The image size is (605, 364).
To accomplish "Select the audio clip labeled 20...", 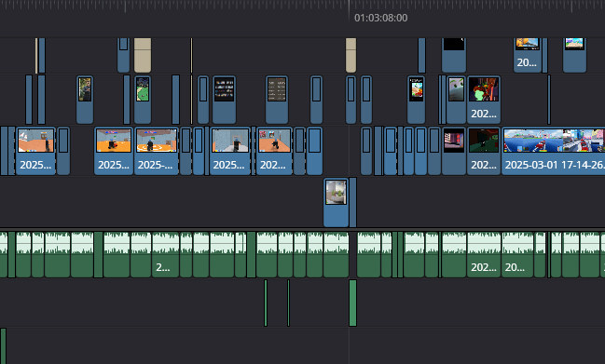I will pos(517,254).
